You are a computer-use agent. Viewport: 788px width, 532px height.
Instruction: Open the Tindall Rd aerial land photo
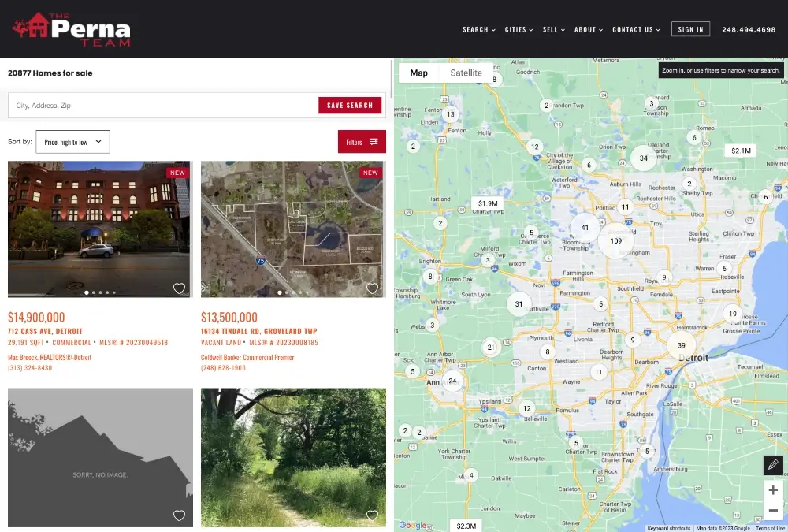pyautogui.click(x=293, y=229)
